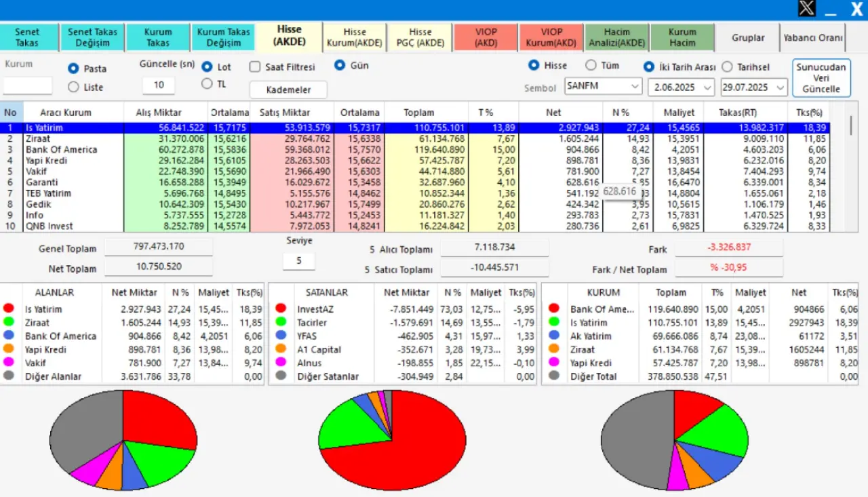Enable the Saat Filtresi checkbox
The image size is (868, 497).
(255, 67)
